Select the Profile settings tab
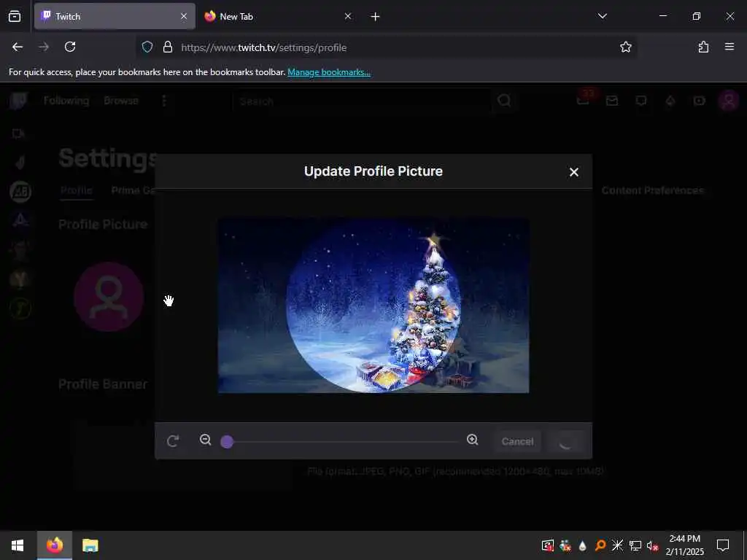This screenshot has width=747, height=560. tap(76, 190)
